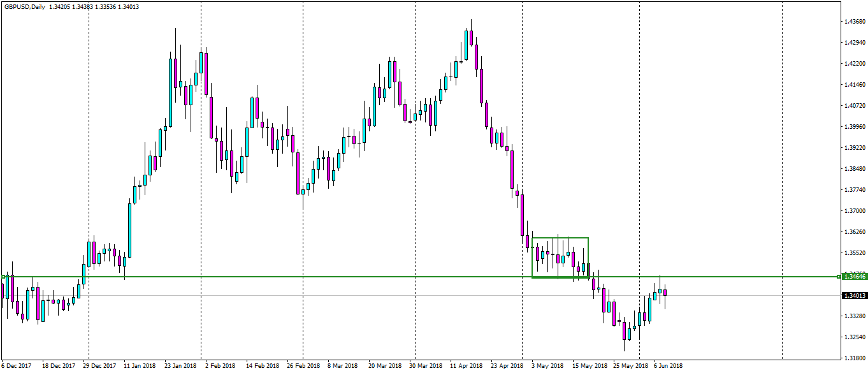Click the 25 May 2018 date label
This screenshot has height=373, width=868.
pos(630,366)
